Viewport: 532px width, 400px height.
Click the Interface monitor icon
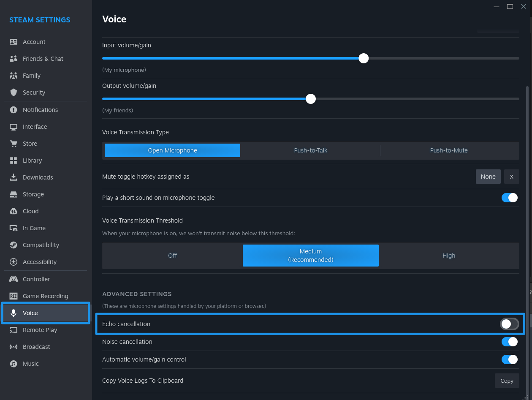14,127
